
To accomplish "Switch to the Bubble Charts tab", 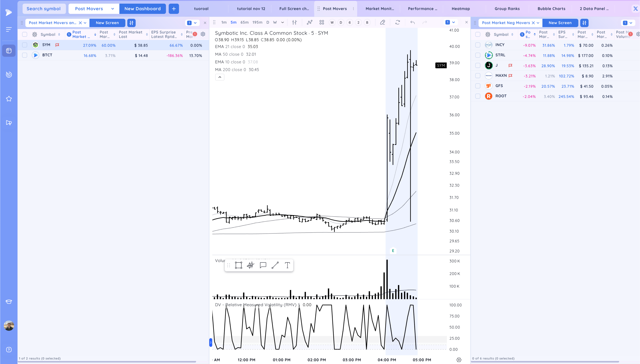I will pos(551,9).
